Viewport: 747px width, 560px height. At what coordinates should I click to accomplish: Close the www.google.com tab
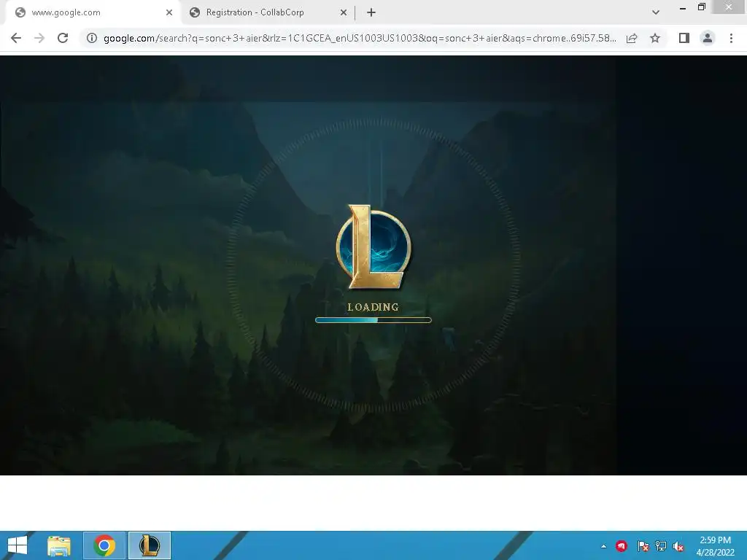[x=169, y=12]
